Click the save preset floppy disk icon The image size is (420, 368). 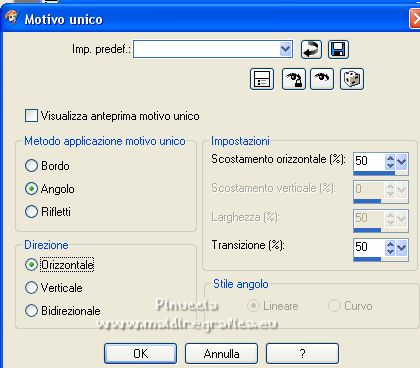coord(338,50)
